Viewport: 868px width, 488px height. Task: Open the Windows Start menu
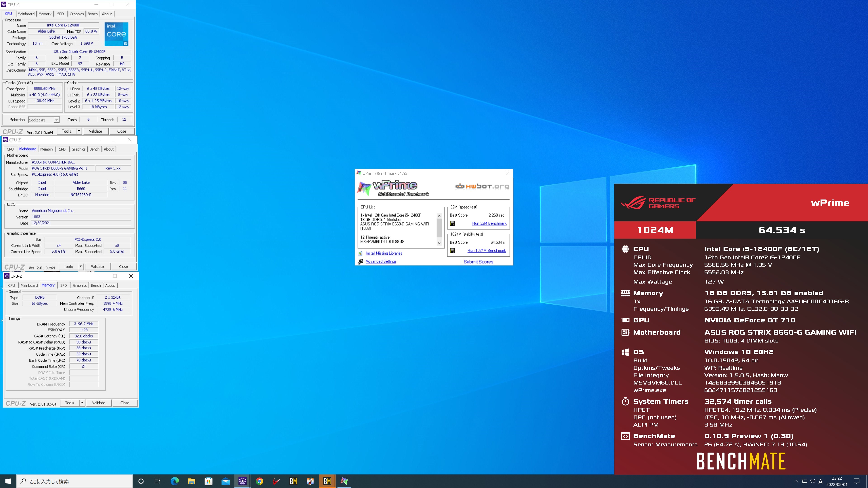click(x=8, y=481)
